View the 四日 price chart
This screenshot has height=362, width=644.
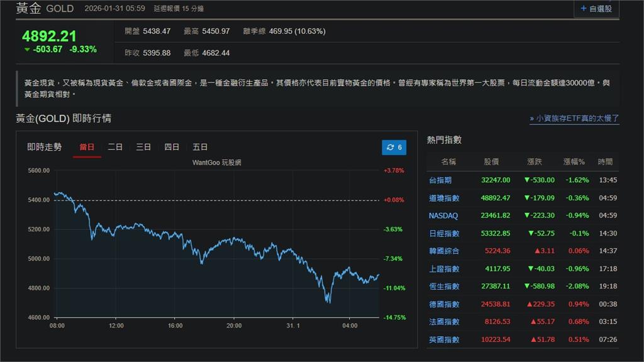click(x=172, y=146)
